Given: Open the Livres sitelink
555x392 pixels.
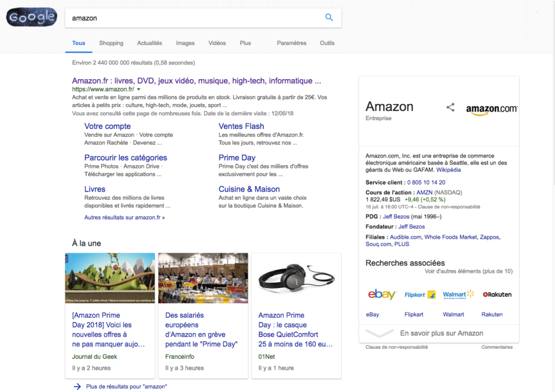Looking at the screenshot, I should click(x=94, y=189).
